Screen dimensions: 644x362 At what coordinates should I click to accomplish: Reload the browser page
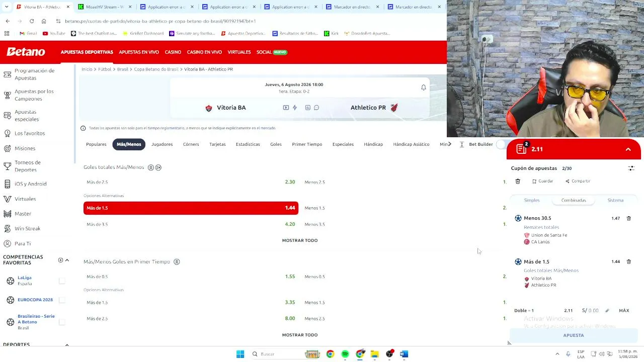click(32, 21)
